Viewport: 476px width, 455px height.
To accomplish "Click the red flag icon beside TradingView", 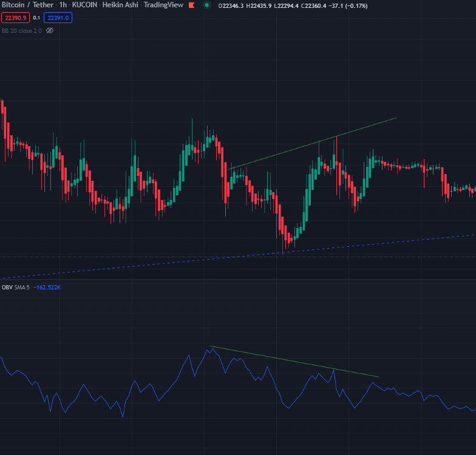I will tap(192, 5).
